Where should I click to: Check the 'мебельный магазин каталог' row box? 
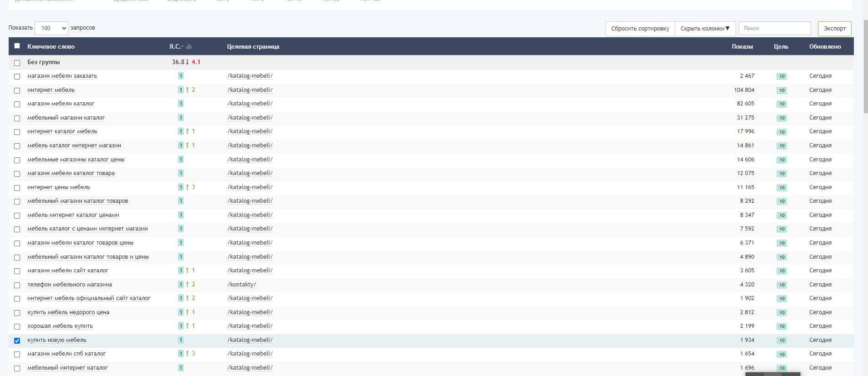(17, 118)
